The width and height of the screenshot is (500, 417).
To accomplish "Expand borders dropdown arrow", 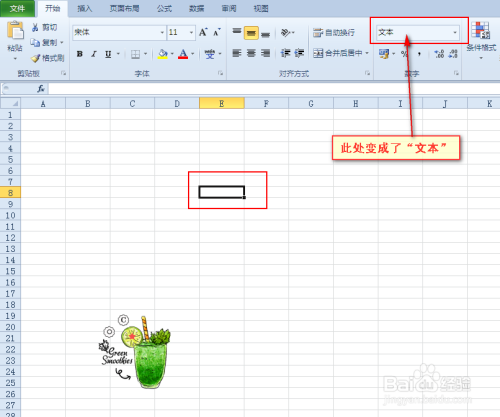I will click(x=145, y=54).
